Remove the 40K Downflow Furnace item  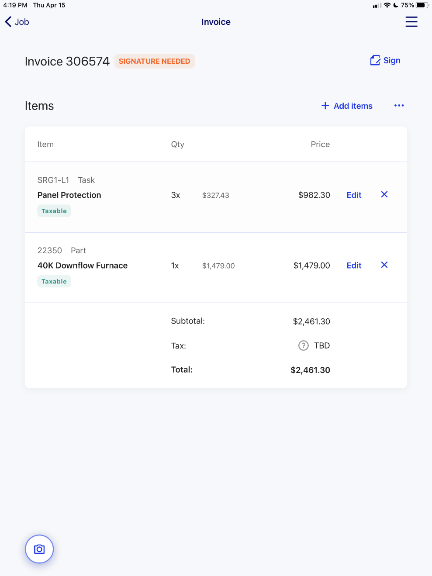click(384, 265)
